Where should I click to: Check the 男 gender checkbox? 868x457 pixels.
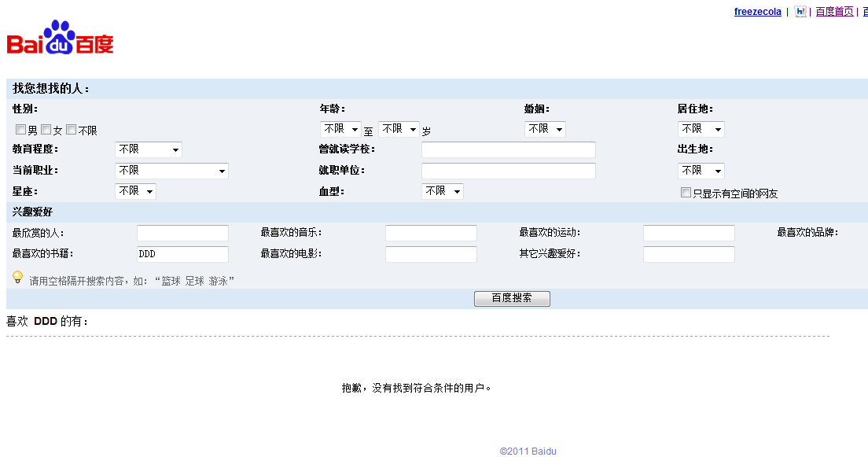point(20,130)
